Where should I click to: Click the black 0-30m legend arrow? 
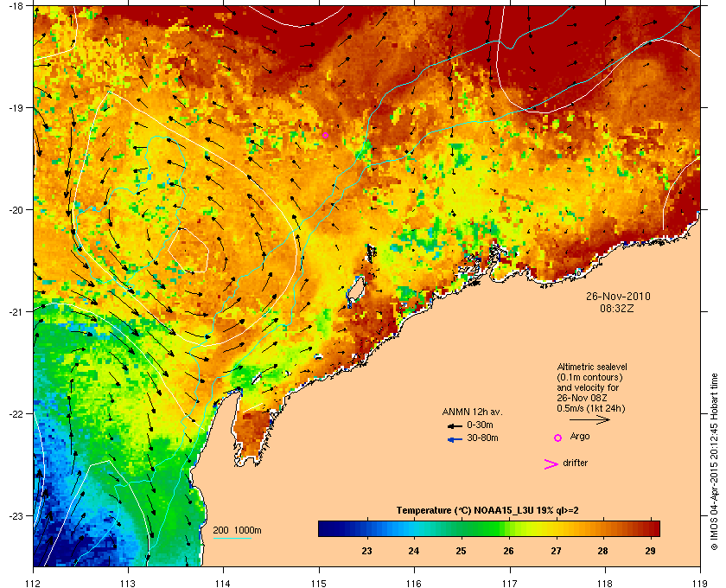(x=455, y=425)
